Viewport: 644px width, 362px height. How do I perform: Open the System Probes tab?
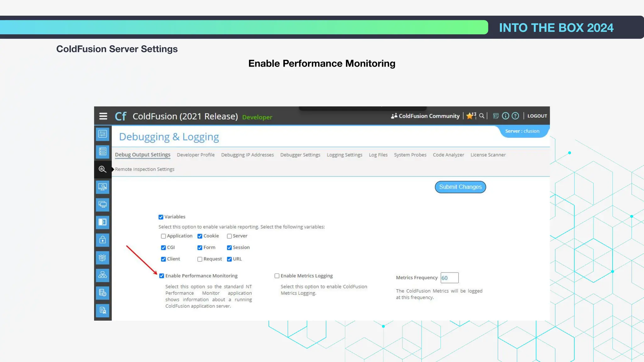coord(410,155)
